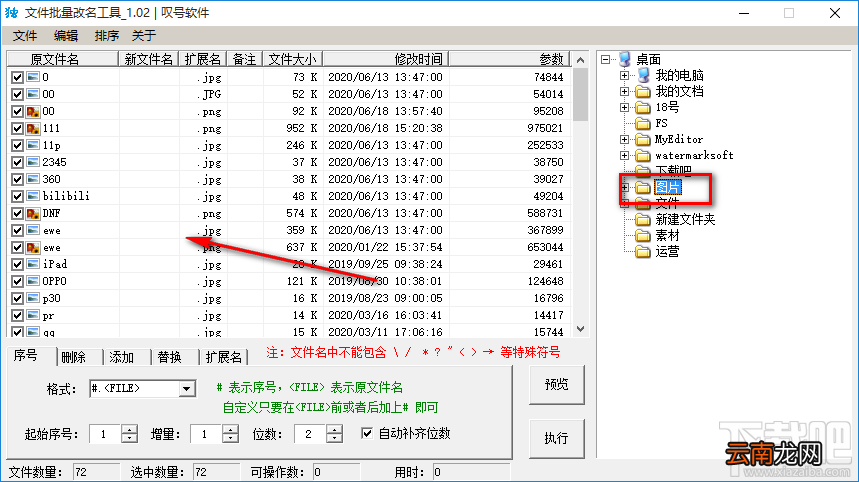
Task: Open the 编辑 menu
Action: click(x=66, y=36)
